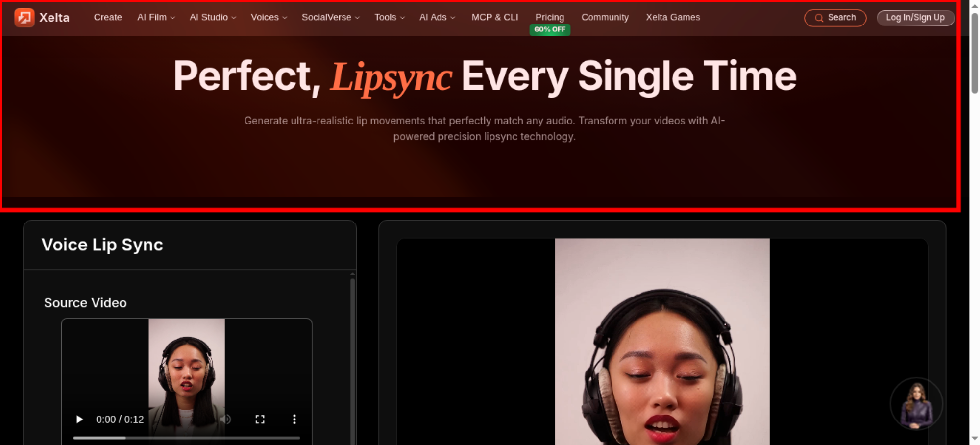Viewport: 980px width, 445px height.
Task: Open the Pricing page
Action: 550,17
